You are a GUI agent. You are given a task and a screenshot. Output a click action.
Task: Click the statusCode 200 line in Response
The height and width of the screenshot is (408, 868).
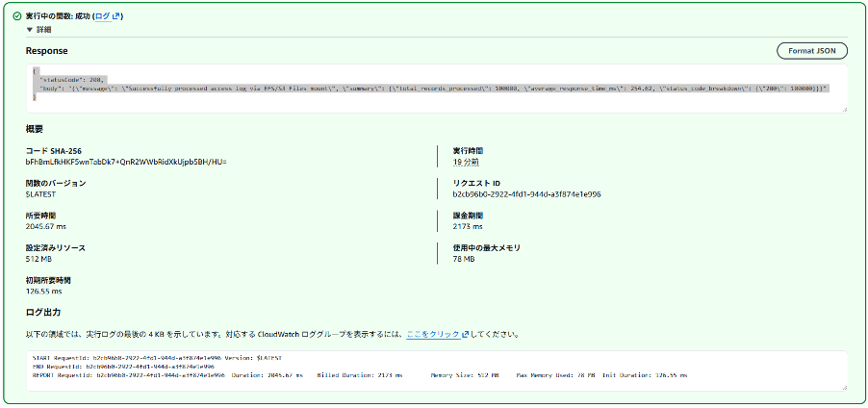pos(72,80)
